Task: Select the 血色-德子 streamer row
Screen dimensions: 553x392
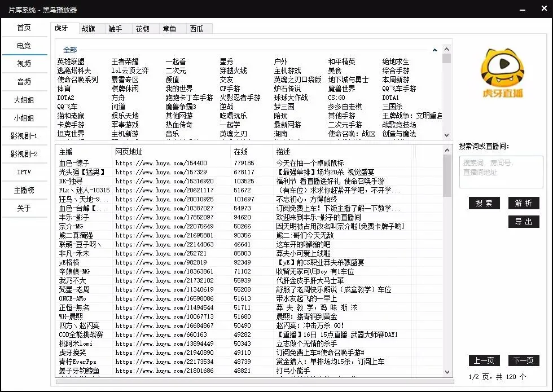Action: pyautogui.click(x=249, y=163)
